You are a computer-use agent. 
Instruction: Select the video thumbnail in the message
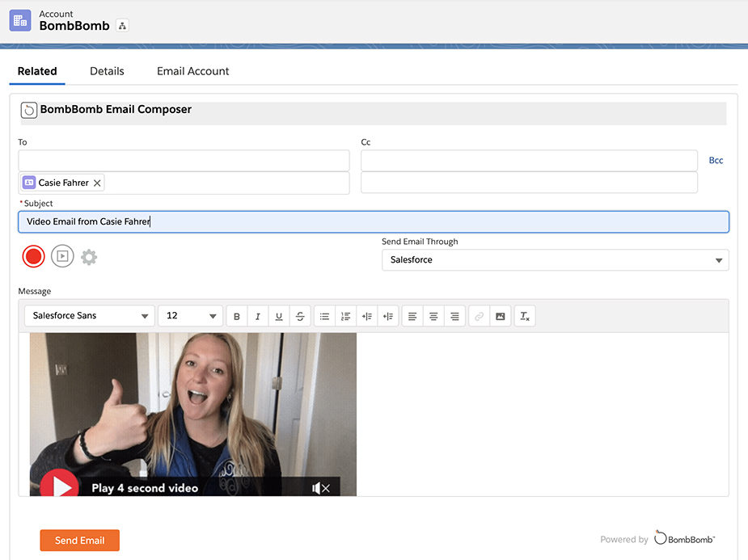coord(192,415)
